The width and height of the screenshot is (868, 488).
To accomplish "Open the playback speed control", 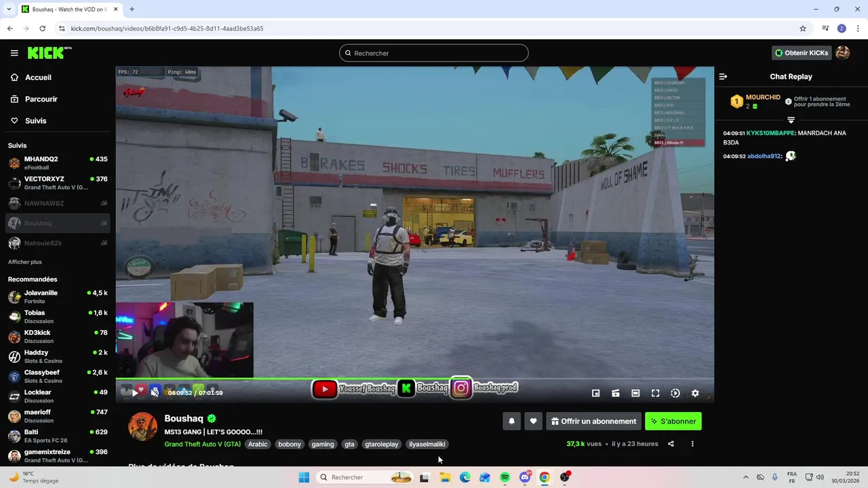I will point(675,393).
